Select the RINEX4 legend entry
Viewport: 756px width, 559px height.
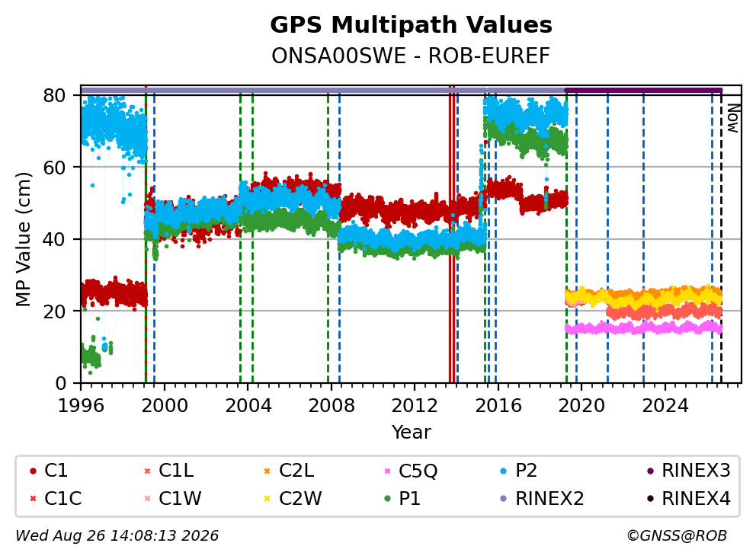[x=688, y=498]
